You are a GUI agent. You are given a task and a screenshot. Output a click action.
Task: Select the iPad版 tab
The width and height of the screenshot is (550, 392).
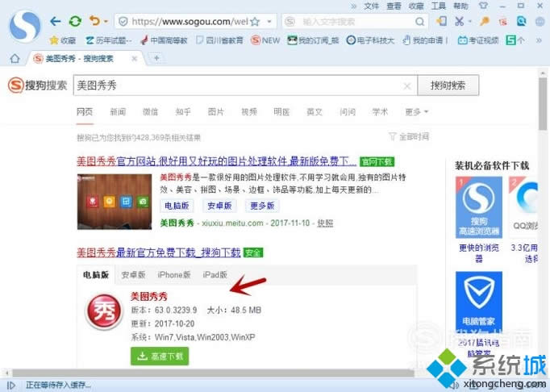[x=215, y=275]
